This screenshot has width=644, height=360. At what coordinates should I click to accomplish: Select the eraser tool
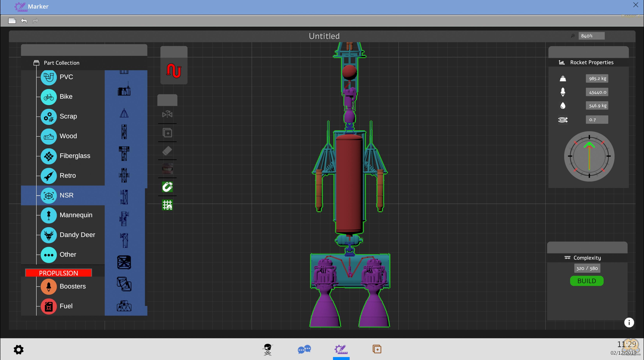tap(167, 151)
